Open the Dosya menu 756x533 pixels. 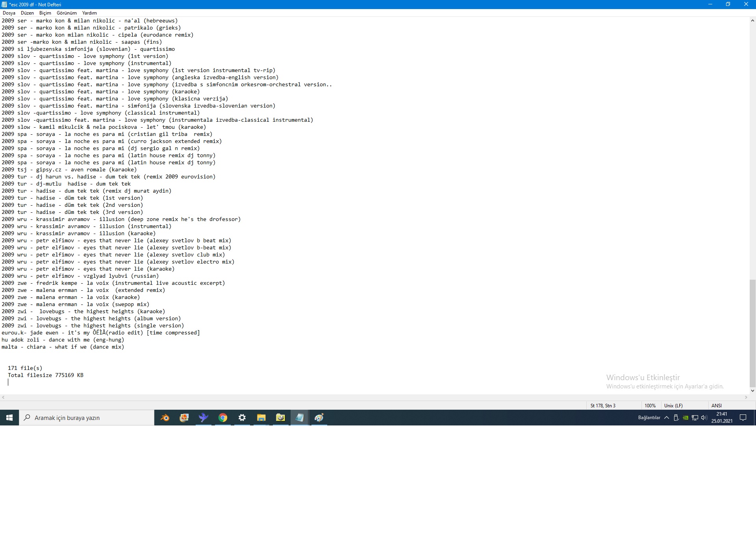click(x=9, y=13)
